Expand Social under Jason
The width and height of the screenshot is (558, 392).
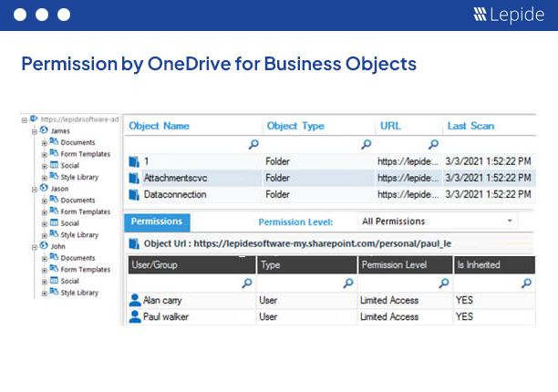coord(45,224)
